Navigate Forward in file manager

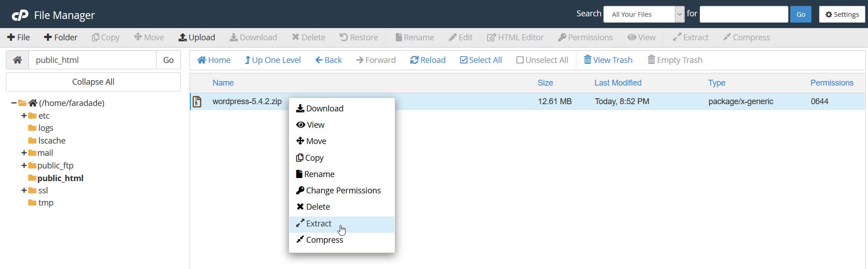[x=376, y=60]
